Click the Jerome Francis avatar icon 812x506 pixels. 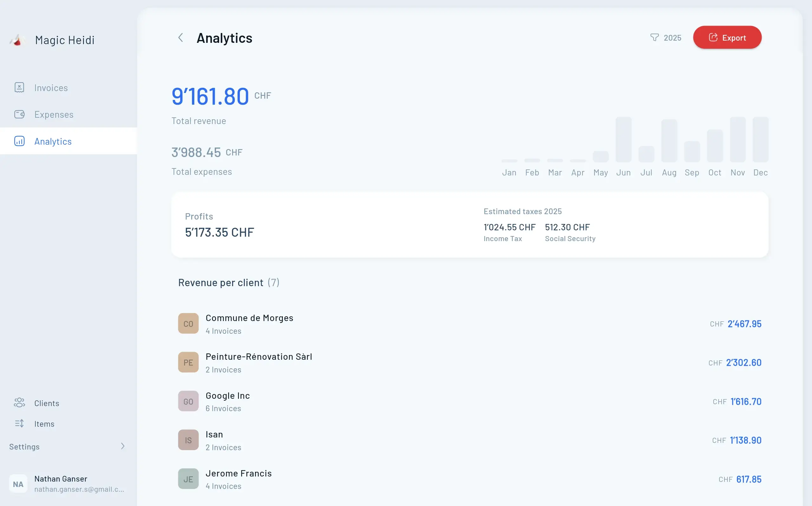[x=188, y=478]
